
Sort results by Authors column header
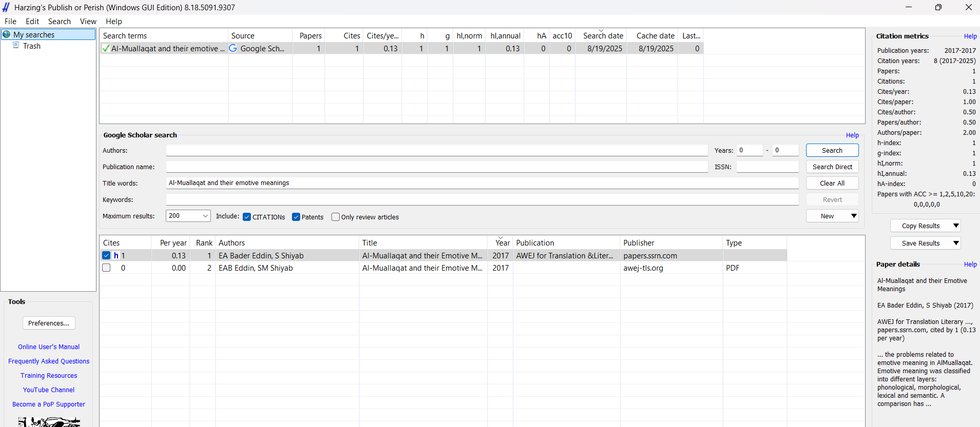click(x=287, y=242)
